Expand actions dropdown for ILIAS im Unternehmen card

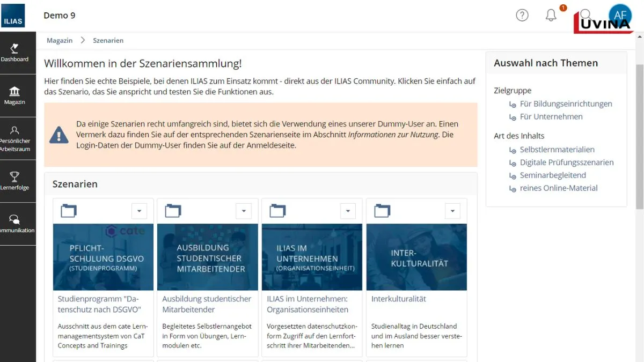[348, 211]
